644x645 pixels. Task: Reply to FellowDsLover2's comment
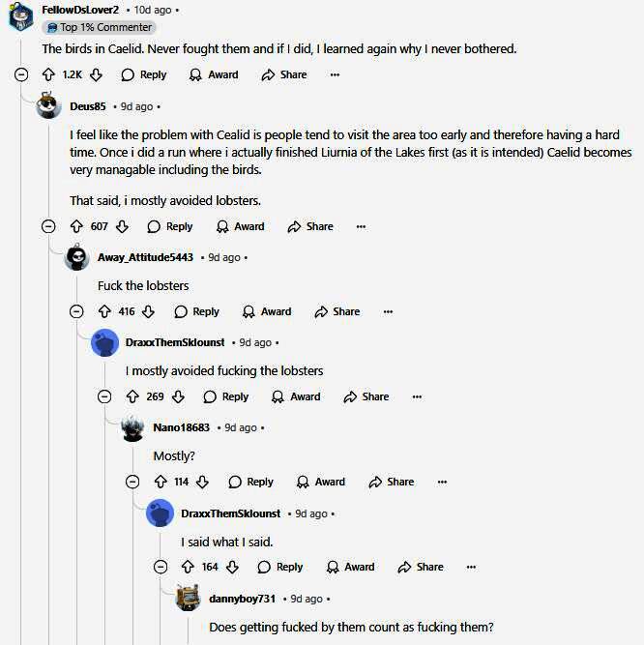pos(143,74)
